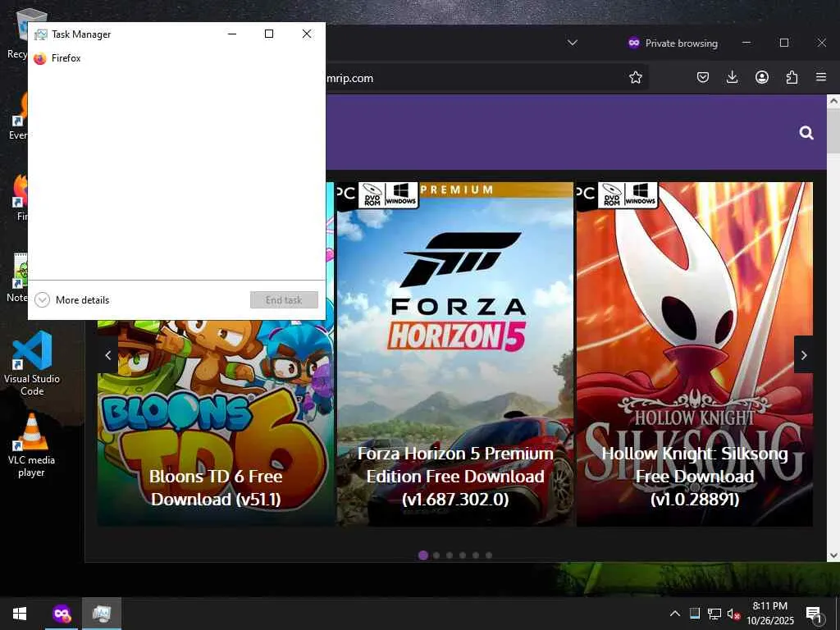Open the taskbar clock showing 8:11 PM
Viewport: 840px width, 630px height.
tap(769, 614)
